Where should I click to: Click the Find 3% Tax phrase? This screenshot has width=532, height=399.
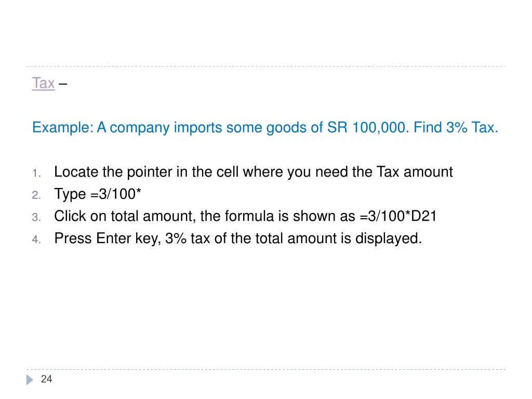pyautogui.click(x=456, y=128)
